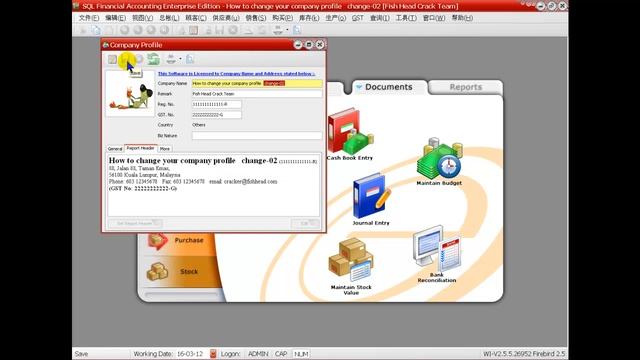640x360 pixels.
Task: Click the Reg. No. input field
Action: 216,104
